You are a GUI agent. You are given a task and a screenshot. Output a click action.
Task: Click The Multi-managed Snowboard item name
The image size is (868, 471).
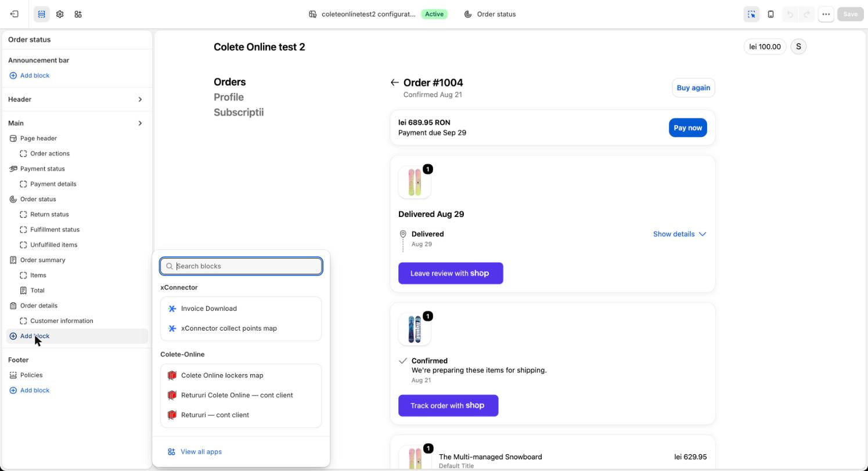pyautogui.click(x=490, y=457)
